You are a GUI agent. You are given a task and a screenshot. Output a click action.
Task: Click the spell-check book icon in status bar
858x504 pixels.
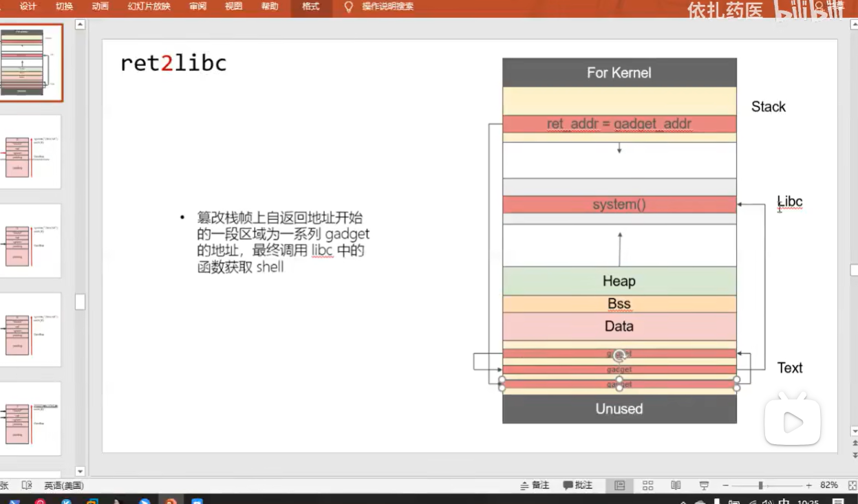(27, 485)
